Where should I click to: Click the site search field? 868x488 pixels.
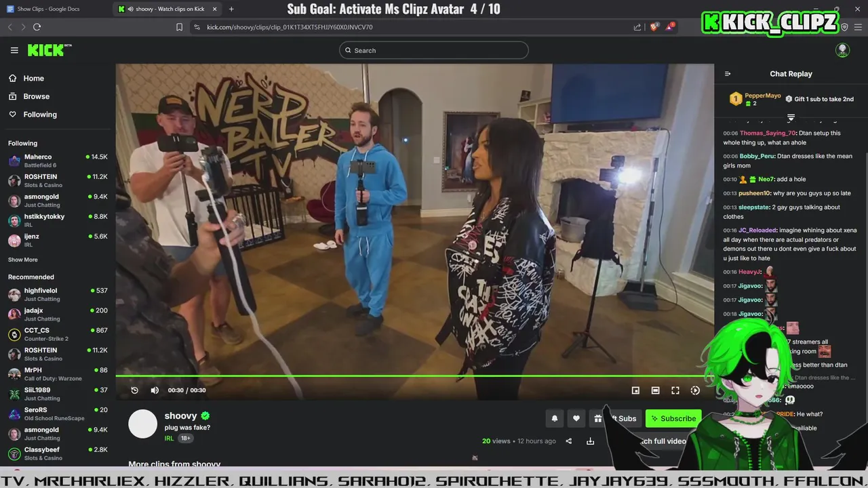tap(434, 50)
